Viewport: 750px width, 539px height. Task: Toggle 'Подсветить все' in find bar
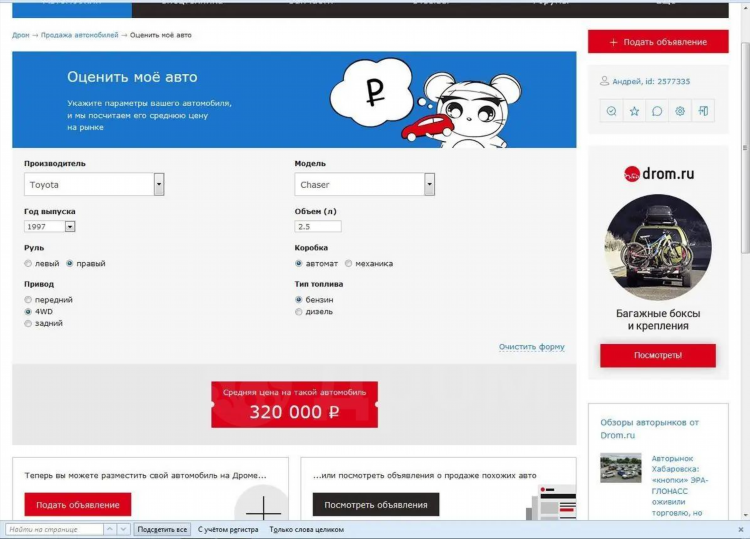pyautogui.click(x=162, y=529)
